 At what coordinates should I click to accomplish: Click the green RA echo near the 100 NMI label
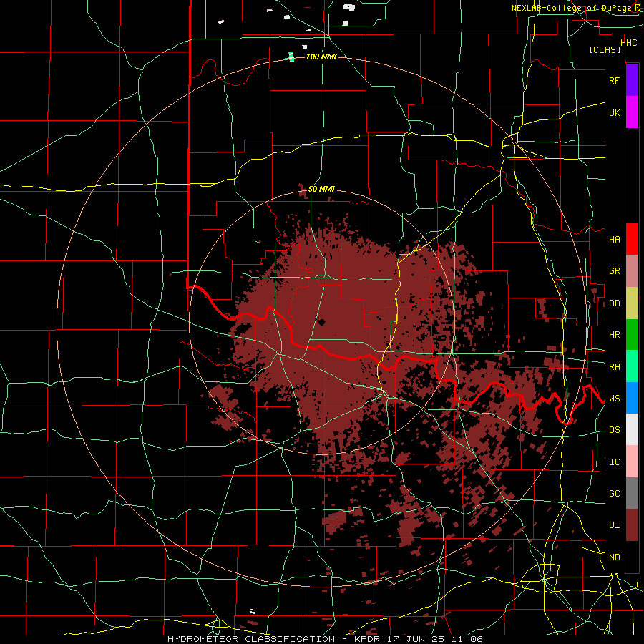click(x=291, y=57)
